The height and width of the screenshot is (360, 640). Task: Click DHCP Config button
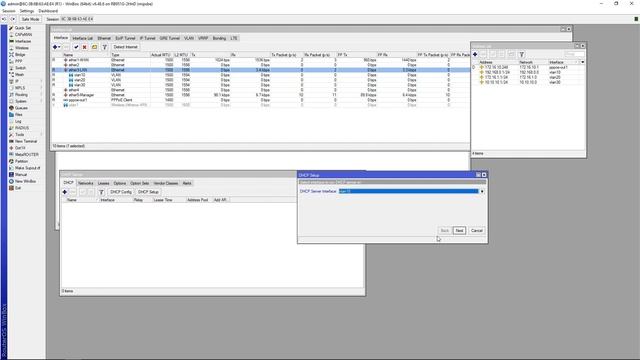point(121,192)
